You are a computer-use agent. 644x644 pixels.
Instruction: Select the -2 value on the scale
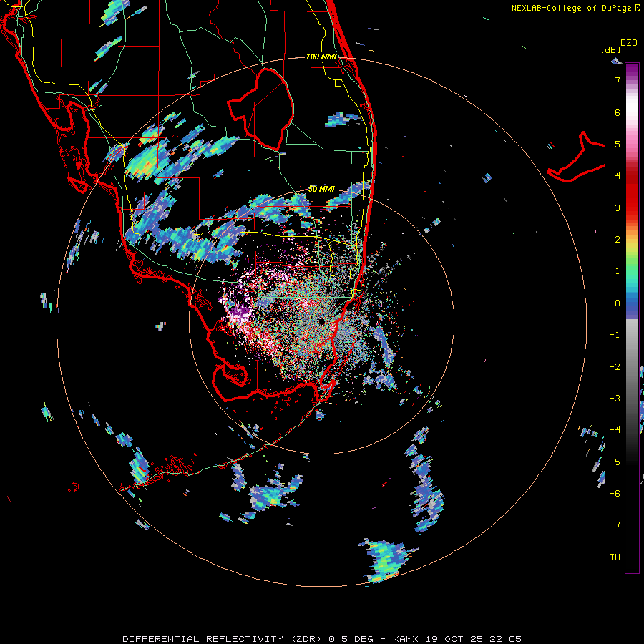click(x=615, y=366)
